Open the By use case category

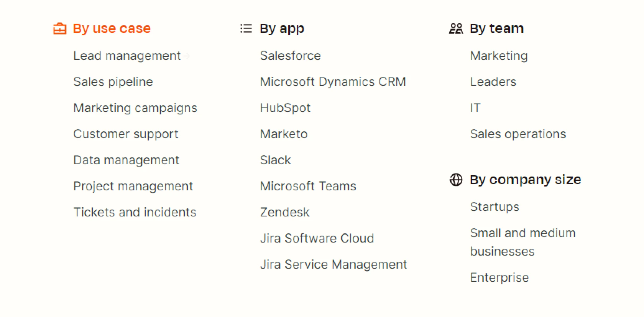111,28
